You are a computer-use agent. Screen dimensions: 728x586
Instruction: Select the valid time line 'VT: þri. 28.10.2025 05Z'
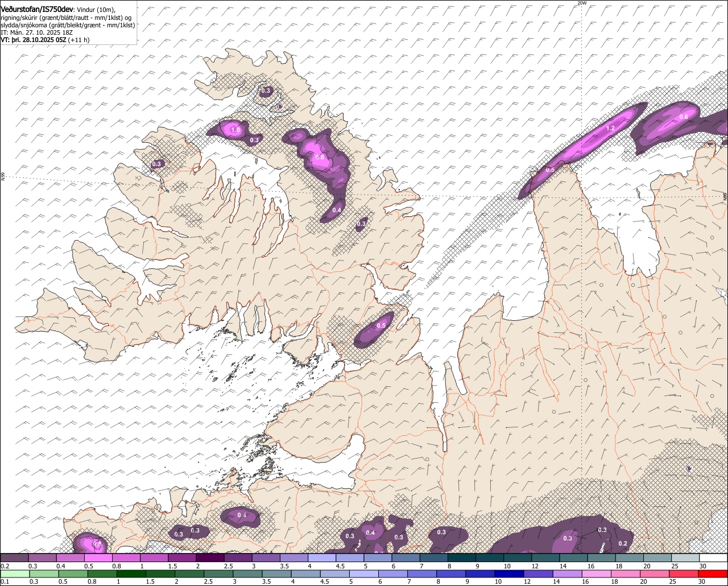pos(33,40)
